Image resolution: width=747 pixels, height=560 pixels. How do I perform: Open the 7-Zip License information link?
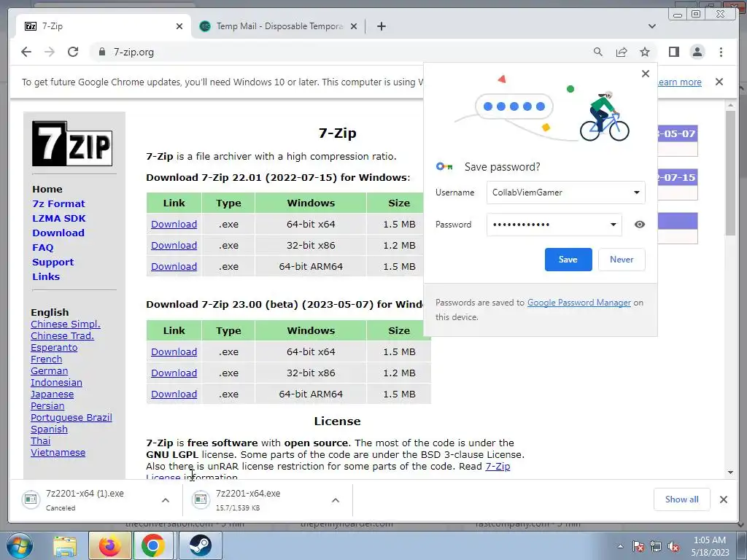click(x=498, y=466)
